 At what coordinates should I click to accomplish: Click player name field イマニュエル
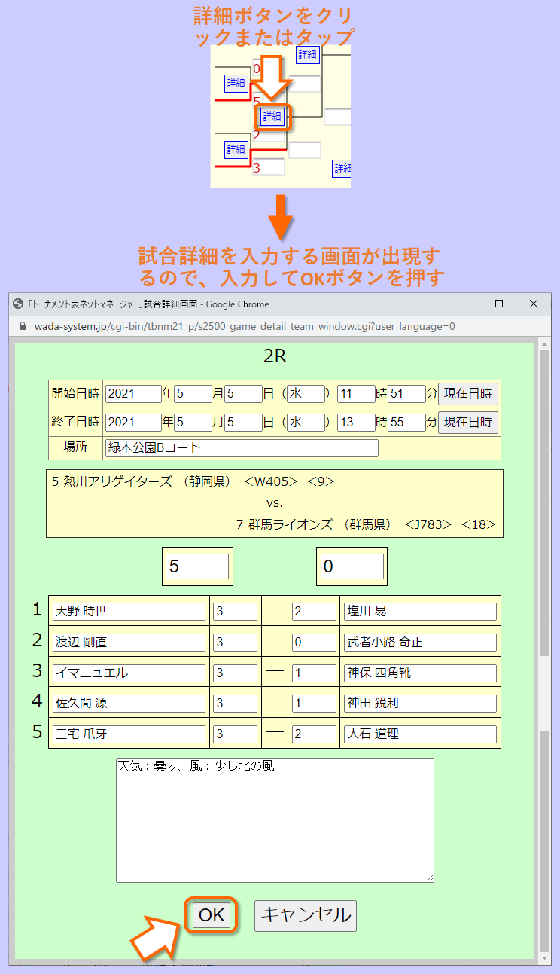[129, 673]
